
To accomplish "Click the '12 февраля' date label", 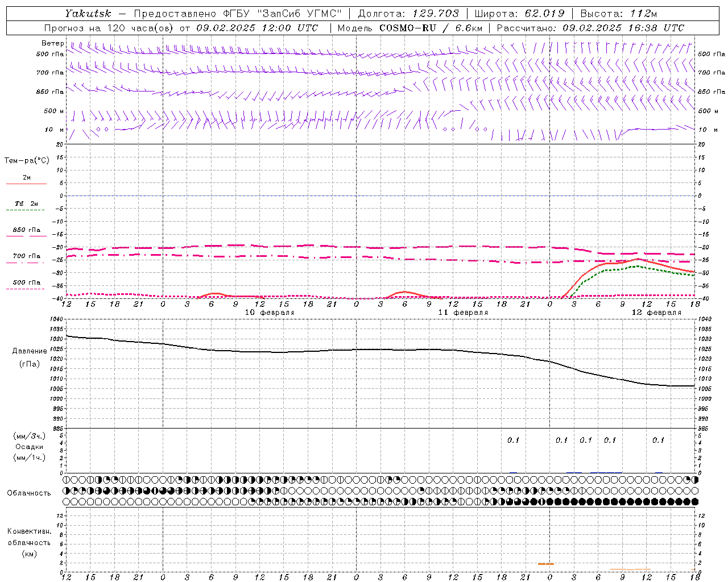I will tap(656, 312).
